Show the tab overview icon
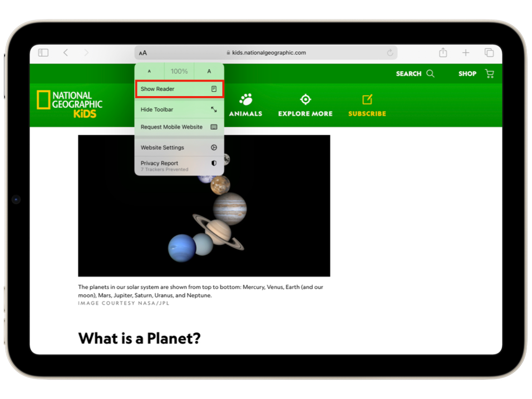Screen dimensions: 532x399 [489, 53]
